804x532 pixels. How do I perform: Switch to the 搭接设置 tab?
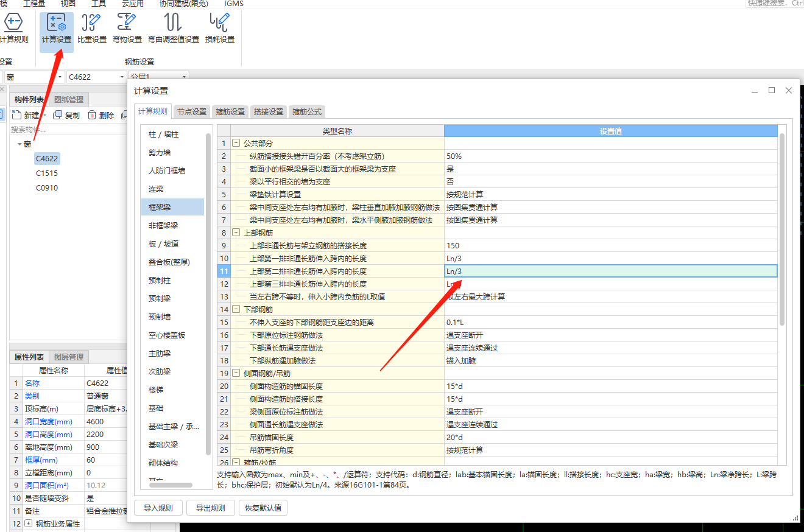coord(269,111)
